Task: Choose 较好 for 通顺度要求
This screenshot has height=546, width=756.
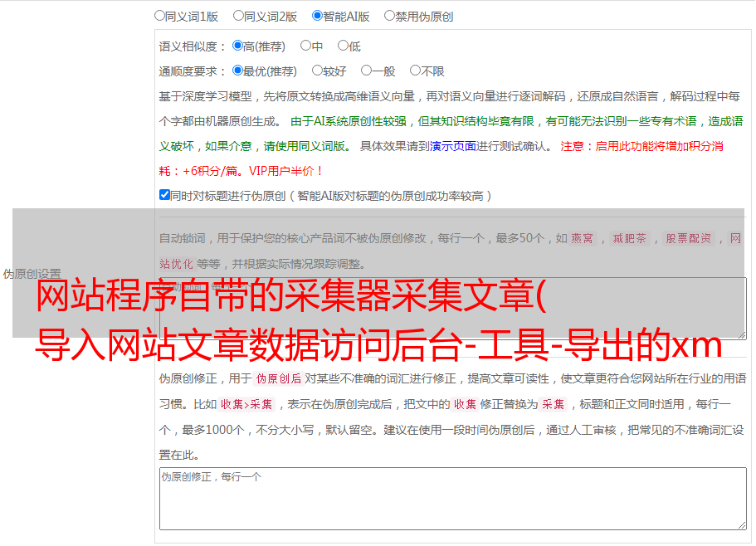Action: click(317, 71)
